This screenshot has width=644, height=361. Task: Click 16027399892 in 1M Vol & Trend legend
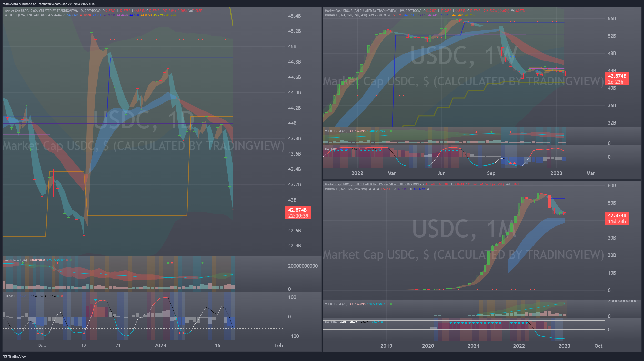(376, 304)
